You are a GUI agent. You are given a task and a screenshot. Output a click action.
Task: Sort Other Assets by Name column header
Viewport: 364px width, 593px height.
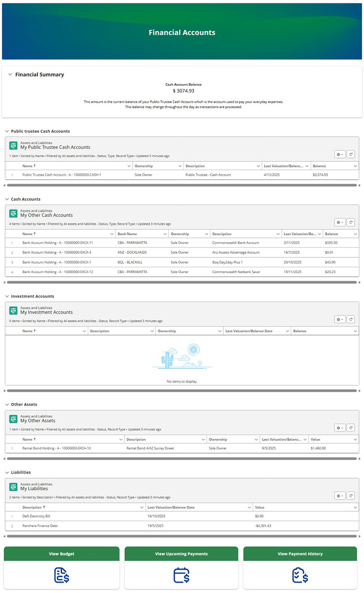pyautogui.click(x=29, y=440)
